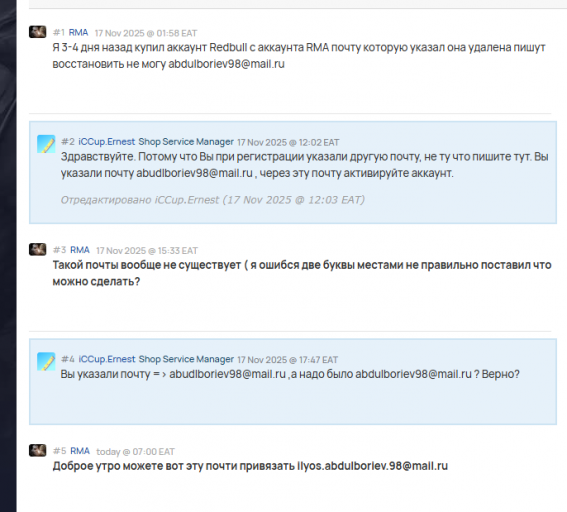Image resolution: width=567 pixels, height=512 pixels.
Task: Click timestamp 17 Nov 2025 @ 01:58 EAT
Action: click(146, 33)
